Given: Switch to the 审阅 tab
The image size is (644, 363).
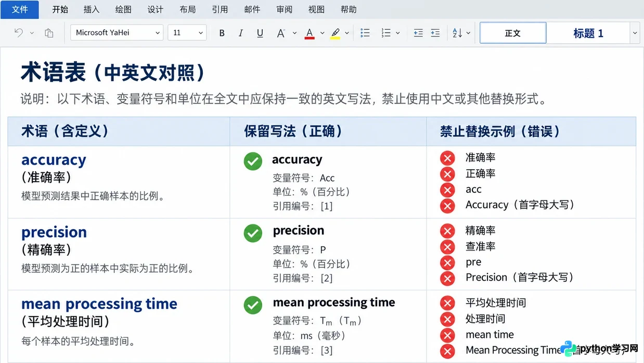Looking at the screenshot, I should [x=285, y=9].
